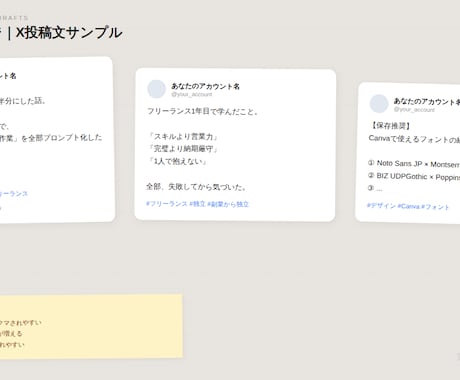Select the line 全部、失敗してから気づいた。
Image resolution: width=460 pixels, height=380 pixels.
(196, 187)
